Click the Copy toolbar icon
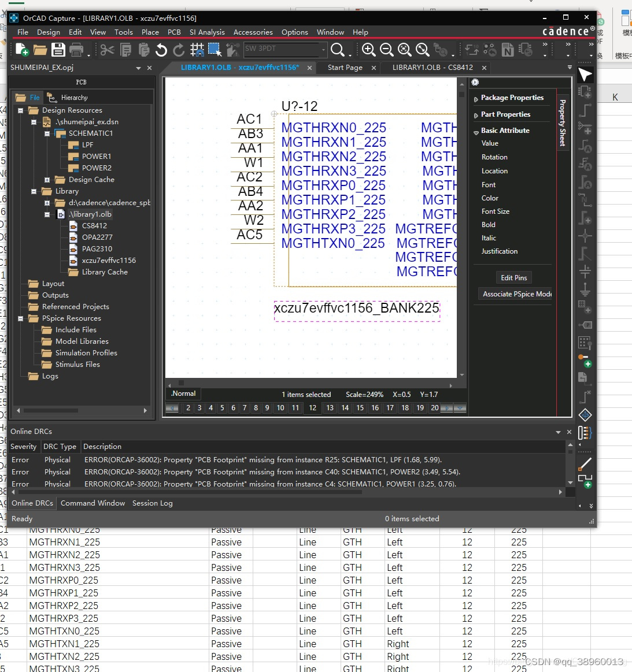Screen dimensions: 632x672 (125, 50)
